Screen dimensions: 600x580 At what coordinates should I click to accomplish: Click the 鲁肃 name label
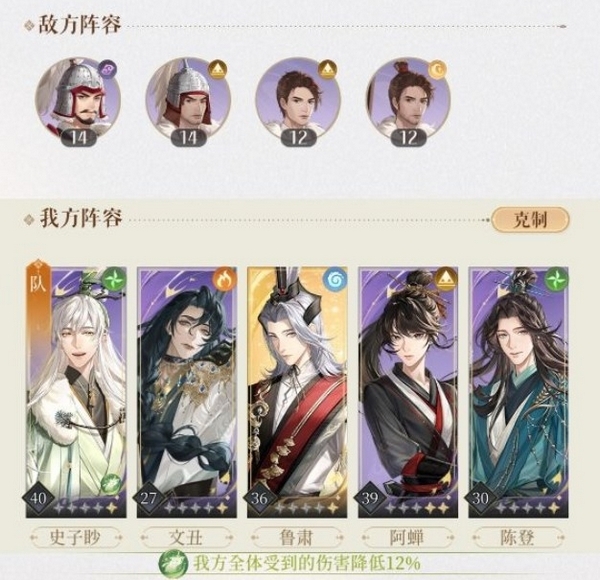[297, 537]
